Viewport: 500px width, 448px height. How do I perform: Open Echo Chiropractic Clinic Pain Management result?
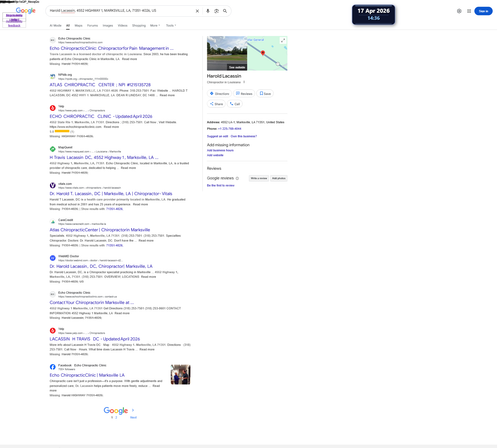111,48
